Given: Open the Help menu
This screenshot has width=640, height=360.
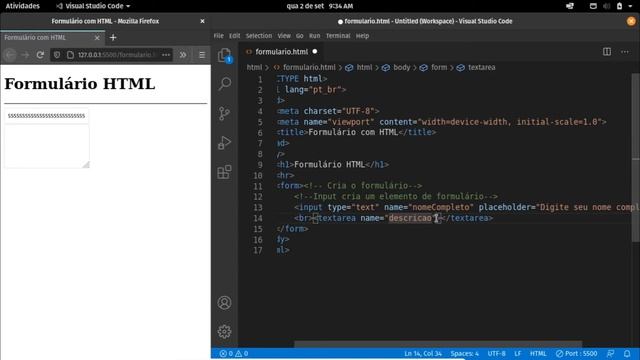Looking at the screenshot, I should (362, 36).
